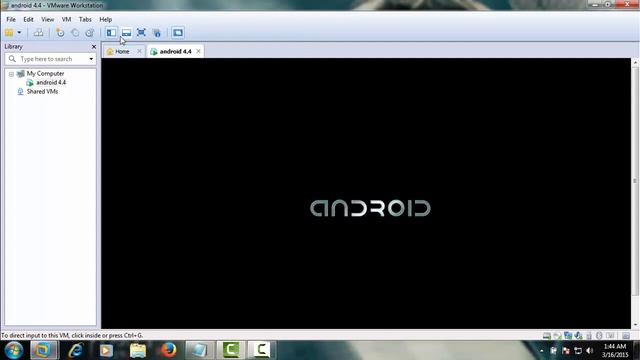Click the network adapter status bar icon
Image resolution: width=640 pixels, height=360 pixels.
coord(568,336)
